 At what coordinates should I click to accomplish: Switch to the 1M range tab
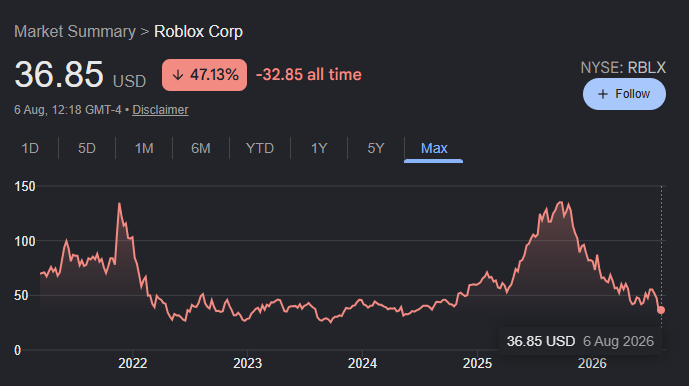[x=144, y=148]
